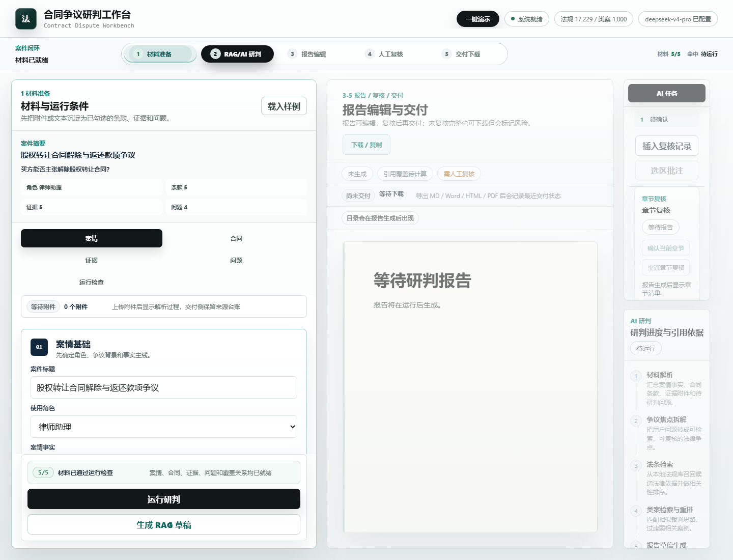Click the 角色 律师助理 summary cell

92,187
